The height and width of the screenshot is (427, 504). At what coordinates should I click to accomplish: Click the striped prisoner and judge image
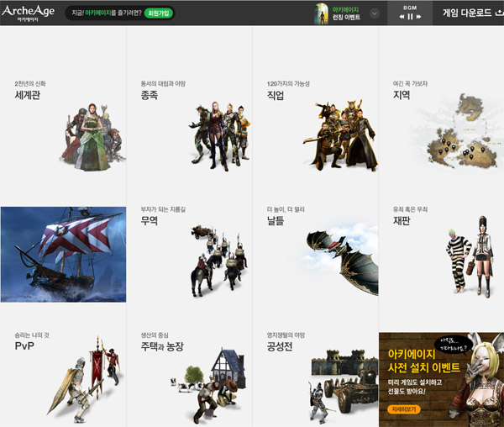[x=470, y=257]
